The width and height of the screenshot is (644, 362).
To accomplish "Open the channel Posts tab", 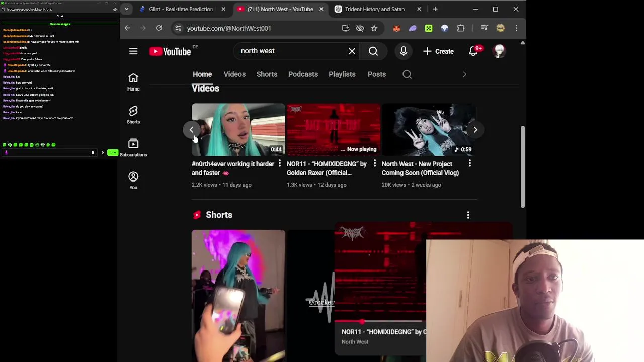I will [x=377, y=74].
